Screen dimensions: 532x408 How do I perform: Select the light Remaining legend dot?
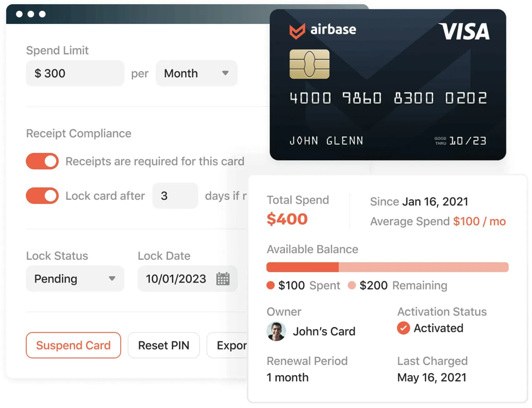[x=352, y=285]
